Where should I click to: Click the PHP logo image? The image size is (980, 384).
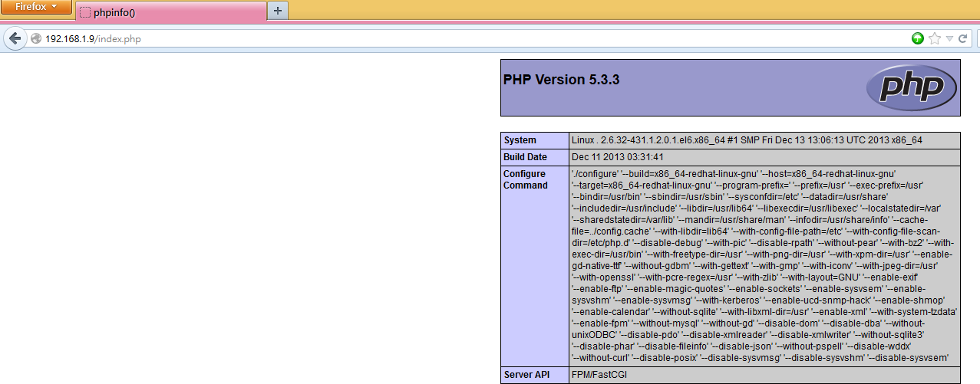pyautogui.click(x=911, y=88)
